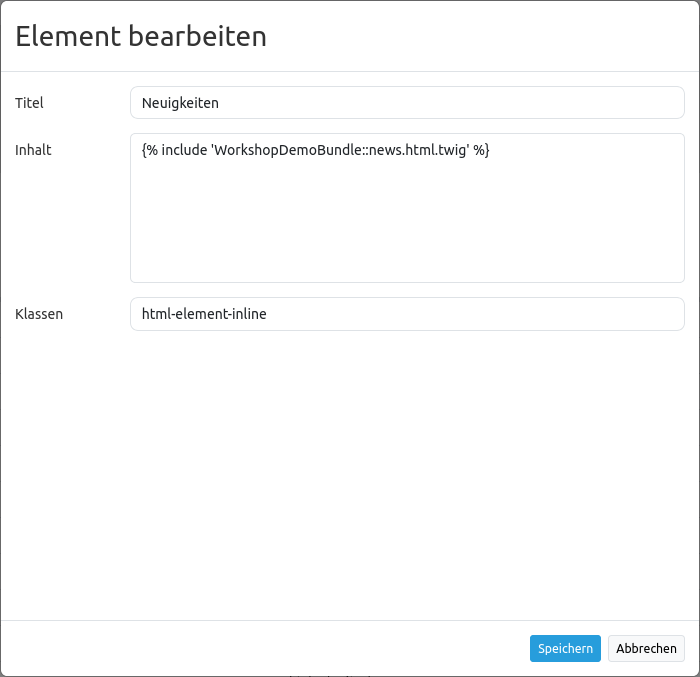The image size is (700, 677).
Task: Click the Speichern button
Action: [565, 648]
